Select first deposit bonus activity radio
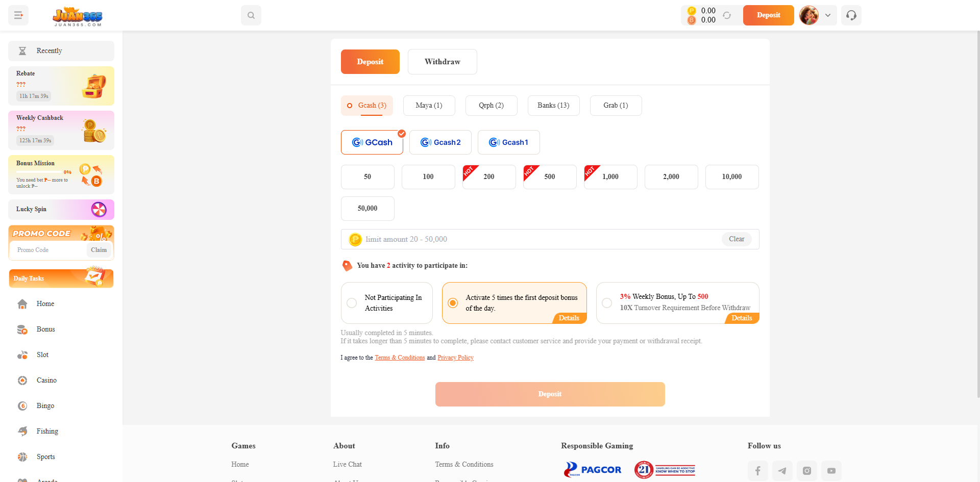980x482 pixels. (453, 303)
